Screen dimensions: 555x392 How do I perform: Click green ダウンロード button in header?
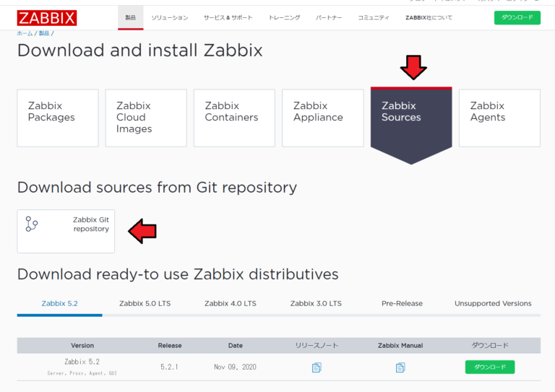(x=517, y=17)
